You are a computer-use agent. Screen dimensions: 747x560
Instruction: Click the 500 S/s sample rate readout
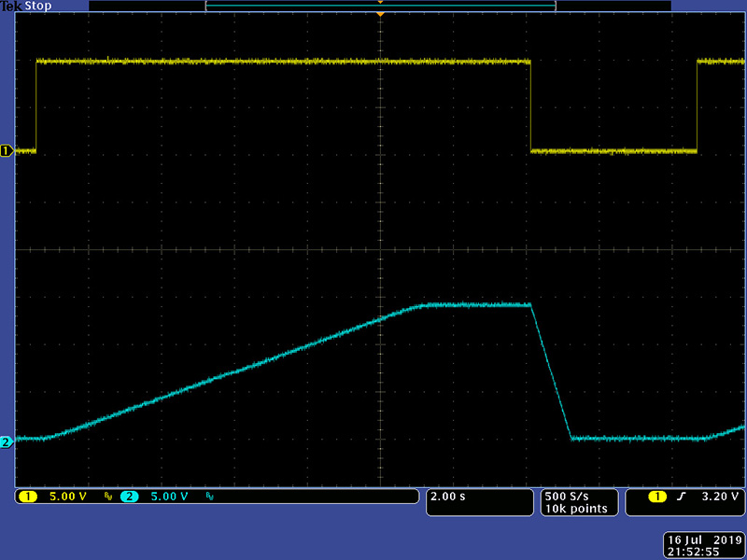pyautogui.click(x=568, y=496)
